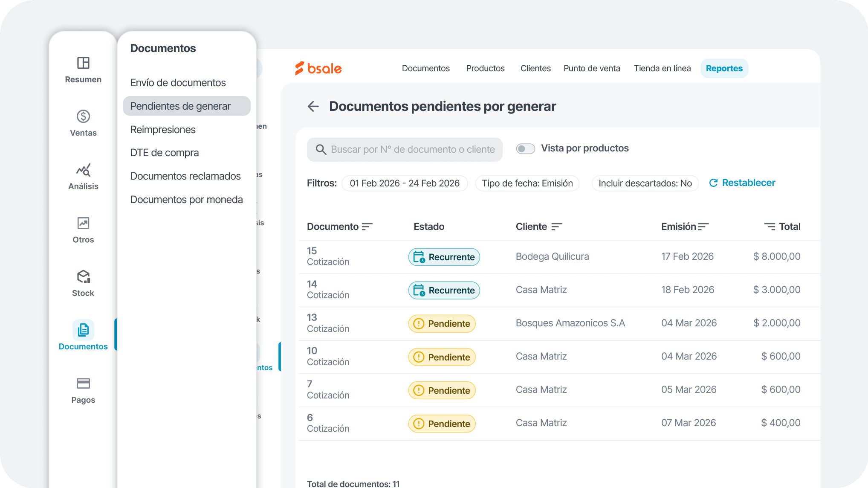Click the Restablecer link
868x488 pixels.
[748, 183]
